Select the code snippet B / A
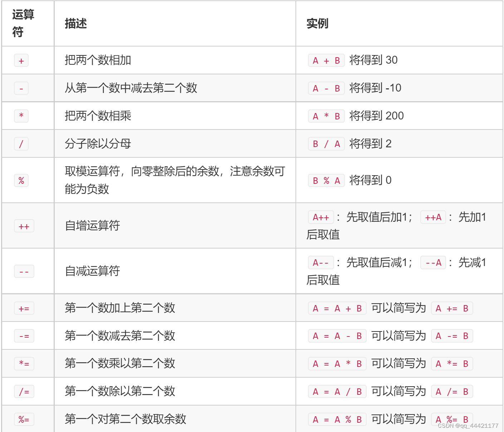 point(326,143)
